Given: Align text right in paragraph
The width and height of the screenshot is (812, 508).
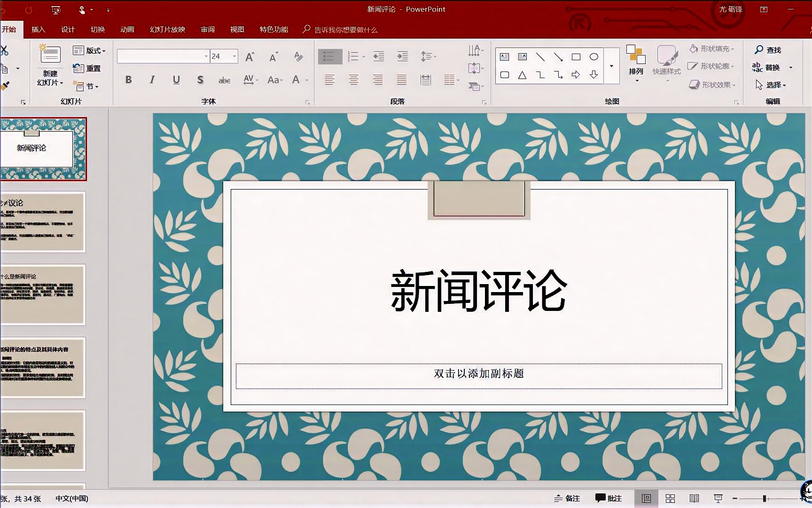Looking at the screenshot, I should point(378,80).
